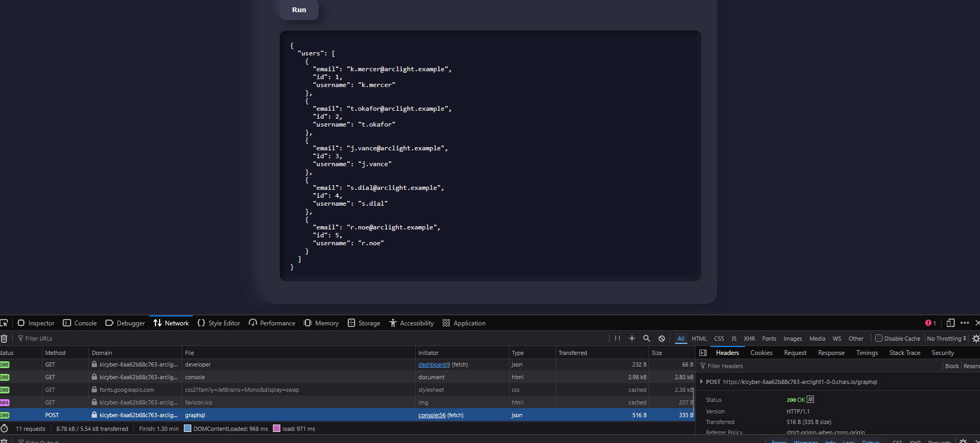Expand the POST graphql URL details

pyautogui.click(x=701, y=381)
